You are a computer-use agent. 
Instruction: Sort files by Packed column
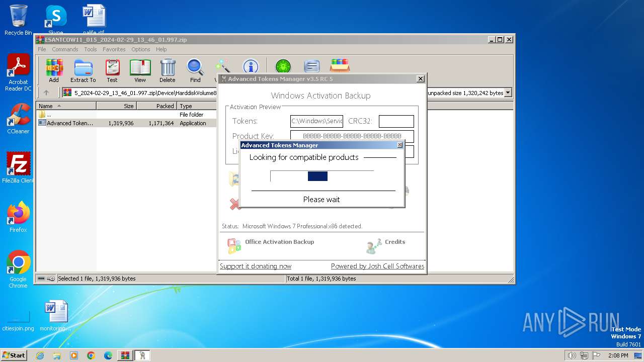pos(156,106)
